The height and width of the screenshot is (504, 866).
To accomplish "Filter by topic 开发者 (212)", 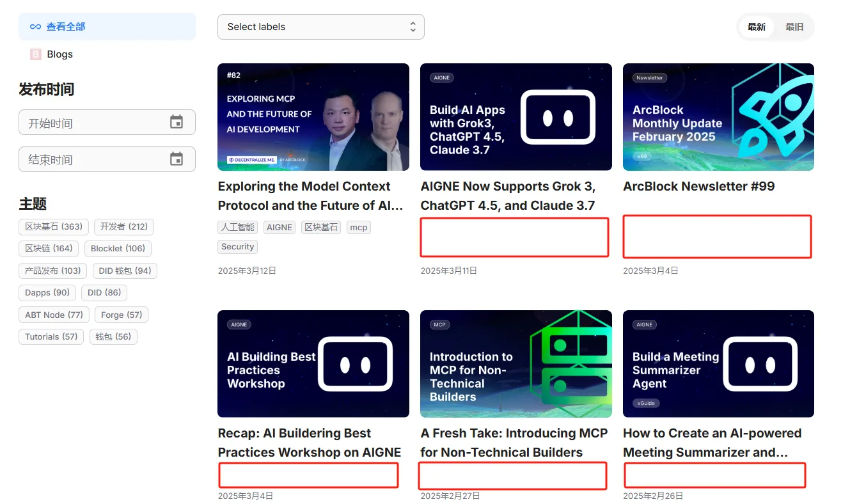I will [x=124, y=226].
